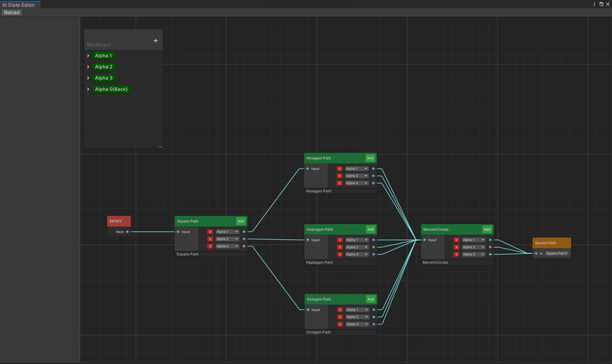This screenshot has height=364, width=612.
Task: Delete Alpha 3 row in Octagon Path node
Action: click(x=340, y=324)
